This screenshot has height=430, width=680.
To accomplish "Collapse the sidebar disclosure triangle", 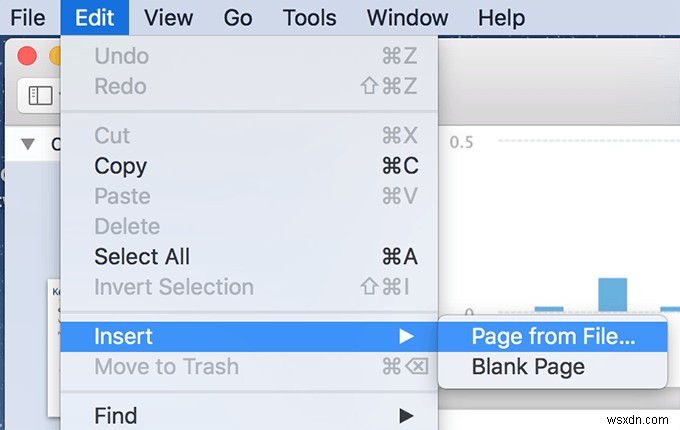I will tap(27, 143).
